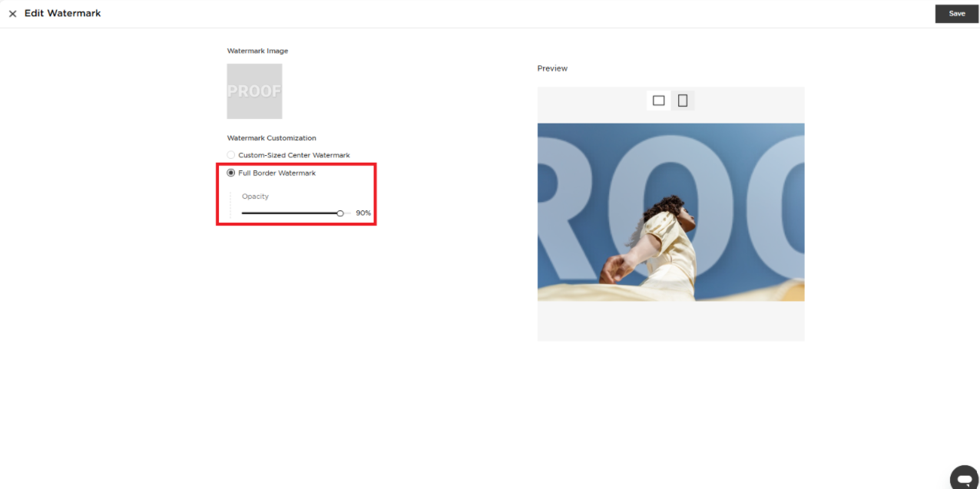
Task: Click the Preview heading label
Action: click(552, 68)
